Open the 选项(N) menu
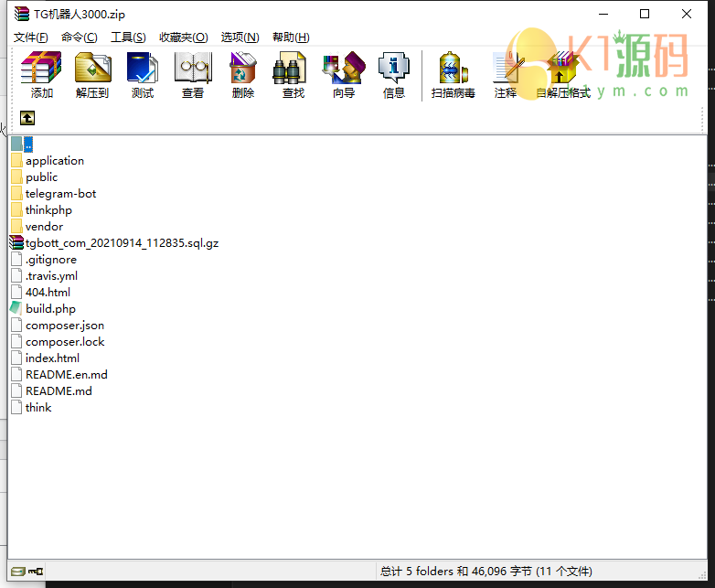Image resolution: width=715 pixels, height=588 pixels. click(x=240, y=37)
